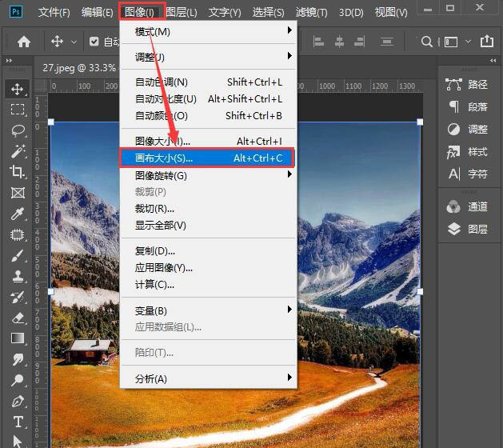Choose 计算(C)... menu entry

point(208,284)
